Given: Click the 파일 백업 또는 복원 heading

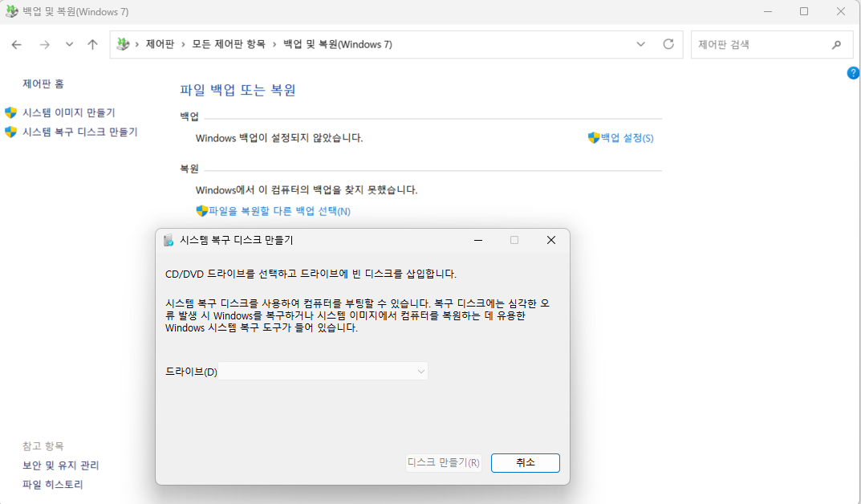Looking at the screenshot, I should click(238, 90).
